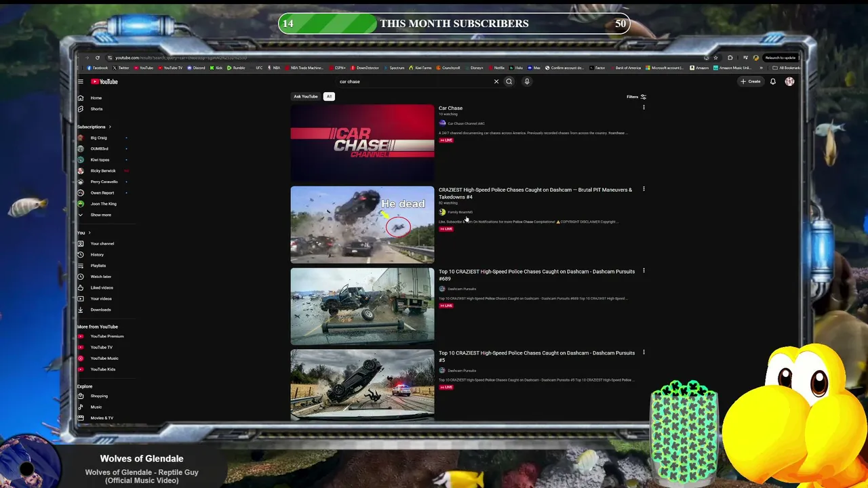Open Watch later list
This screenshot has height=488, width=868.
95,277
